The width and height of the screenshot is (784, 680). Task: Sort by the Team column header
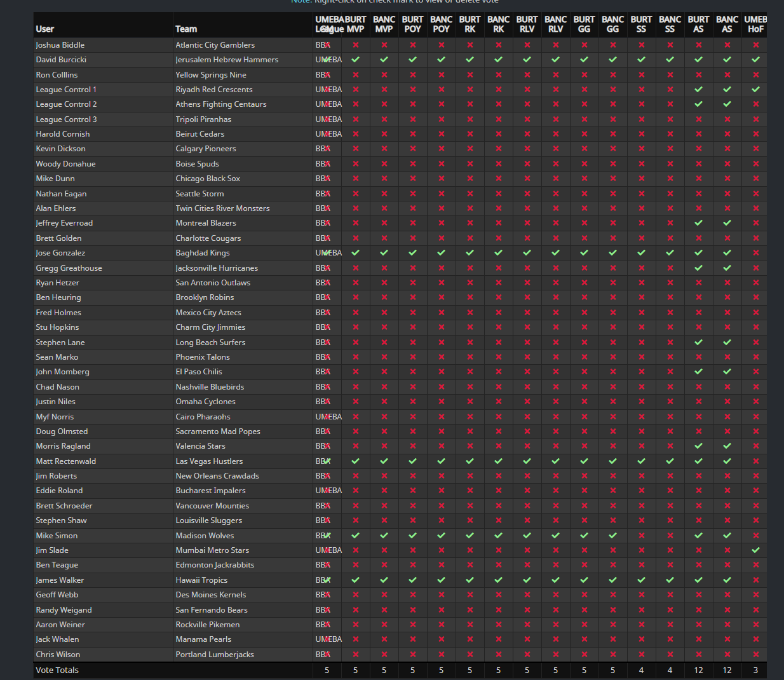click(186, 29)
